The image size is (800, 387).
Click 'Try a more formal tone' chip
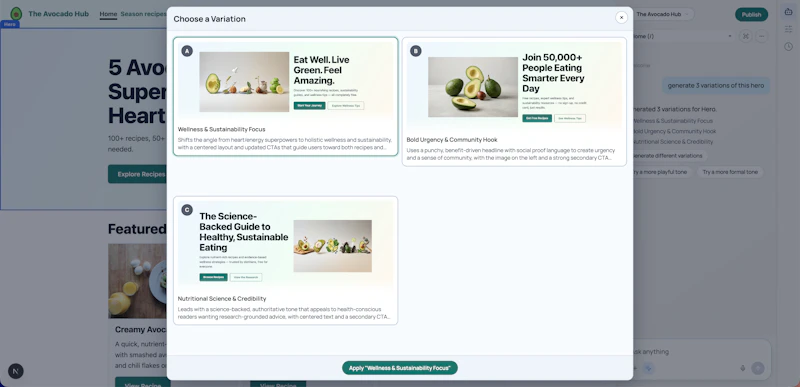(730, 172)
